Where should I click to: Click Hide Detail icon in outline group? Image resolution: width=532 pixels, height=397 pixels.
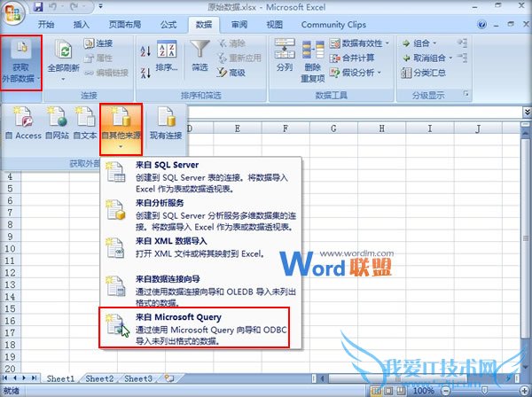coord(462,58)
